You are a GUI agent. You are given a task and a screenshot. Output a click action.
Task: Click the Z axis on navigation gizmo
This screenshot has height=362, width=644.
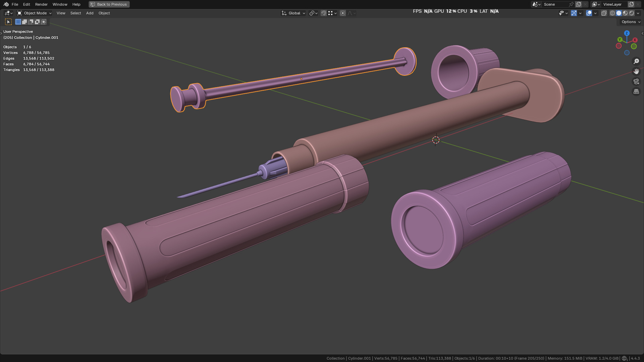pyautogui.click(x=627, y=33)
